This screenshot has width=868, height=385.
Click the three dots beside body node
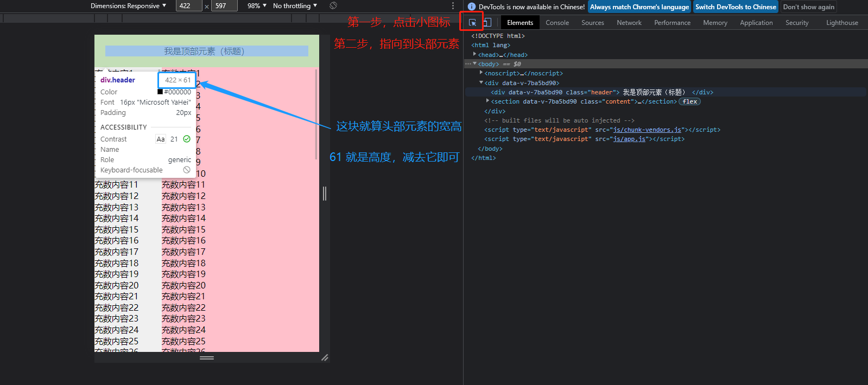[468, 64]
